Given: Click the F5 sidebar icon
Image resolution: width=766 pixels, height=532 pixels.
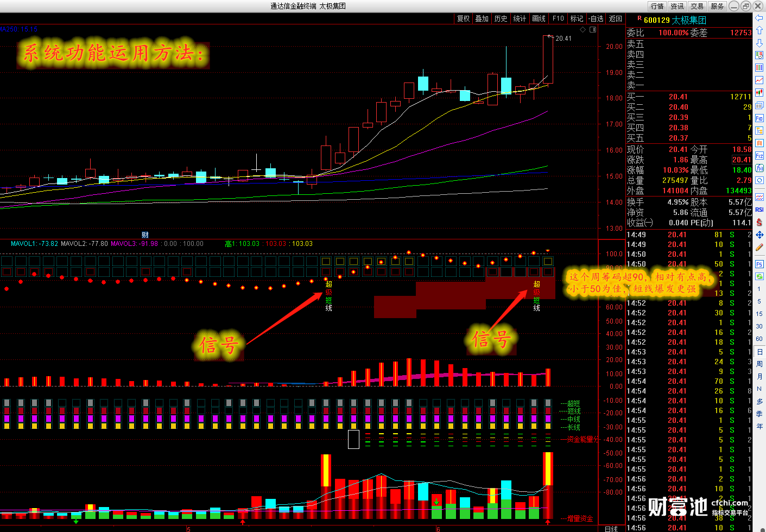Looking at the screenshot, I should coord(759,264).
